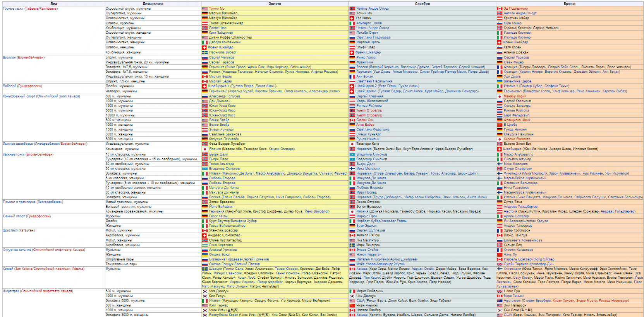Open the Хоккей sport link
The height and width of the screenshot is (317, 644).
coord(8,269)
